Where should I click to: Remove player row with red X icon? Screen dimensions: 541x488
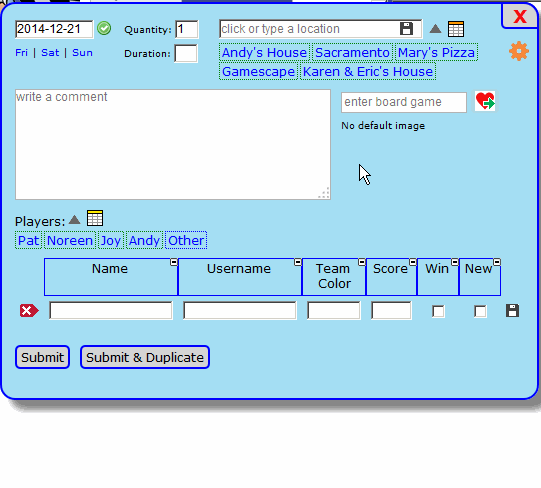coord(29,311)
